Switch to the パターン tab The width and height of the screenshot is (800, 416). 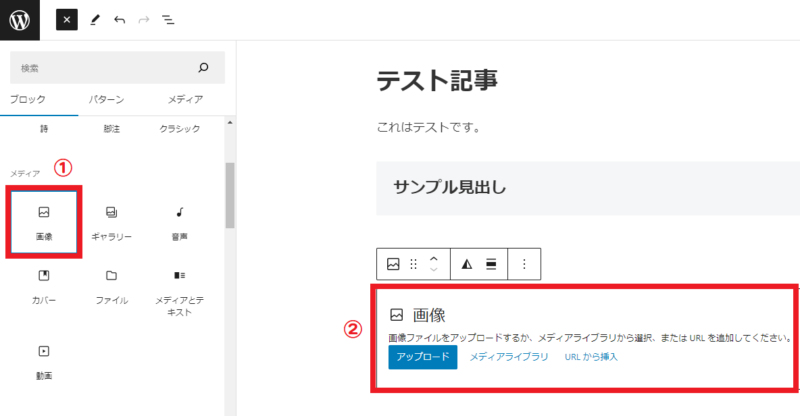(107, 99)
